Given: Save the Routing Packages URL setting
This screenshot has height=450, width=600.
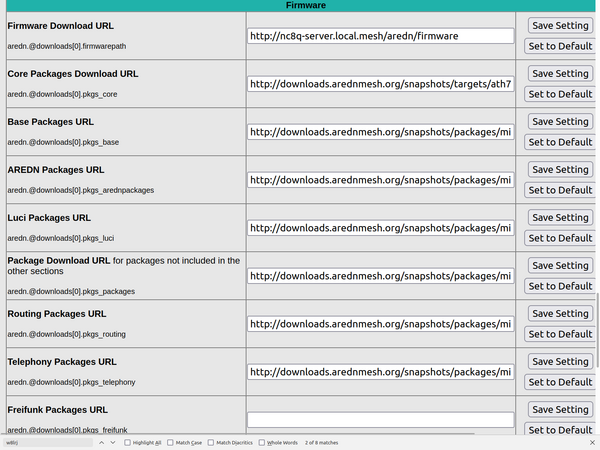Looking at the screenshot, I should pyautogui.click(x=560, y=314).
